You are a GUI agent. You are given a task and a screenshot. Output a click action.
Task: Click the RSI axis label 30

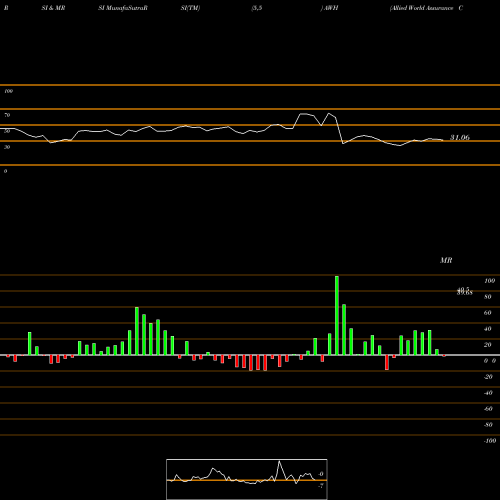tap(7, 147)
